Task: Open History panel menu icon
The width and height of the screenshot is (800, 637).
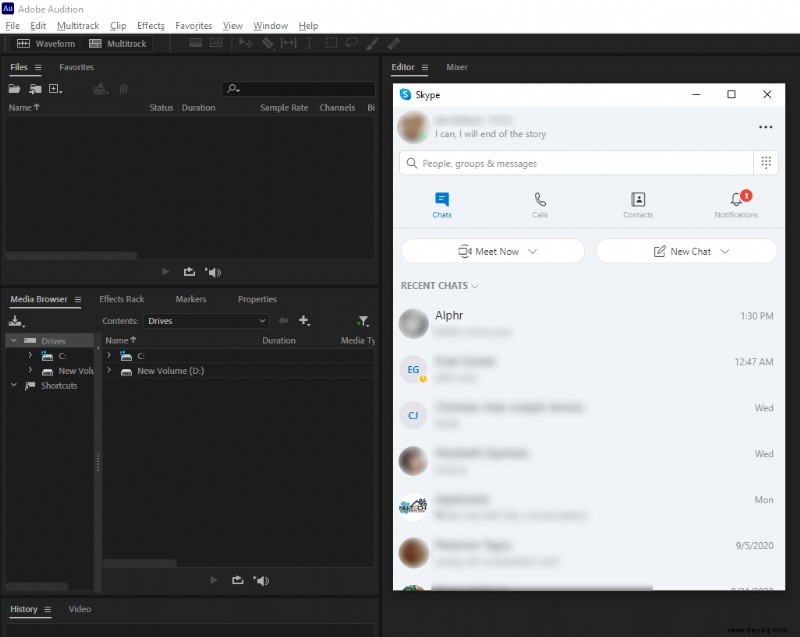Action: pyautogui.click(x=47, y=609)
